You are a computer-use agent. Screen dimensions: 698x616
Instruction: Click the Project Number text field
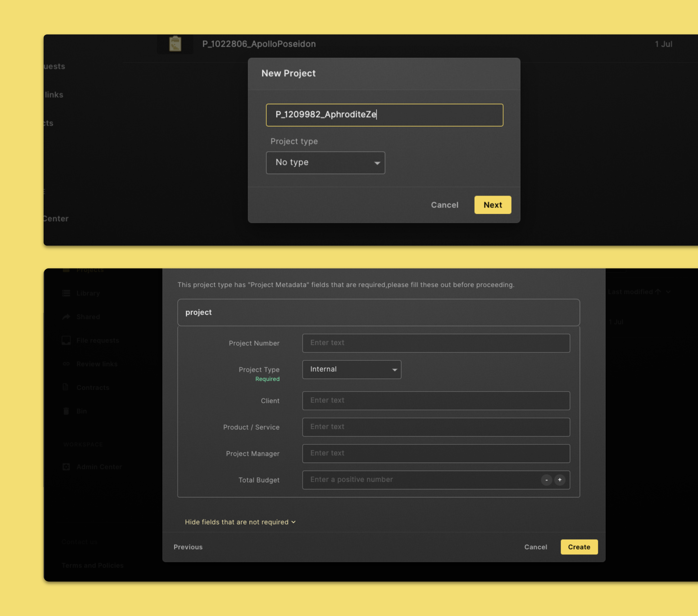coord(436,343)
